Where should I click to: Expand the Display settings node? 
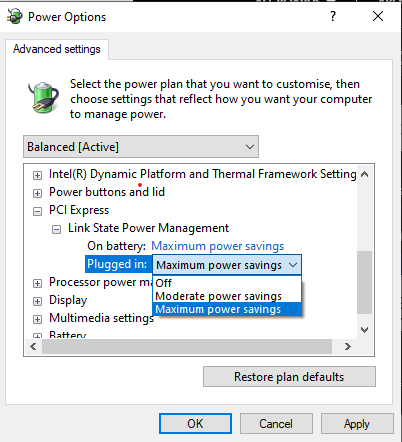(x=37, y=301)
